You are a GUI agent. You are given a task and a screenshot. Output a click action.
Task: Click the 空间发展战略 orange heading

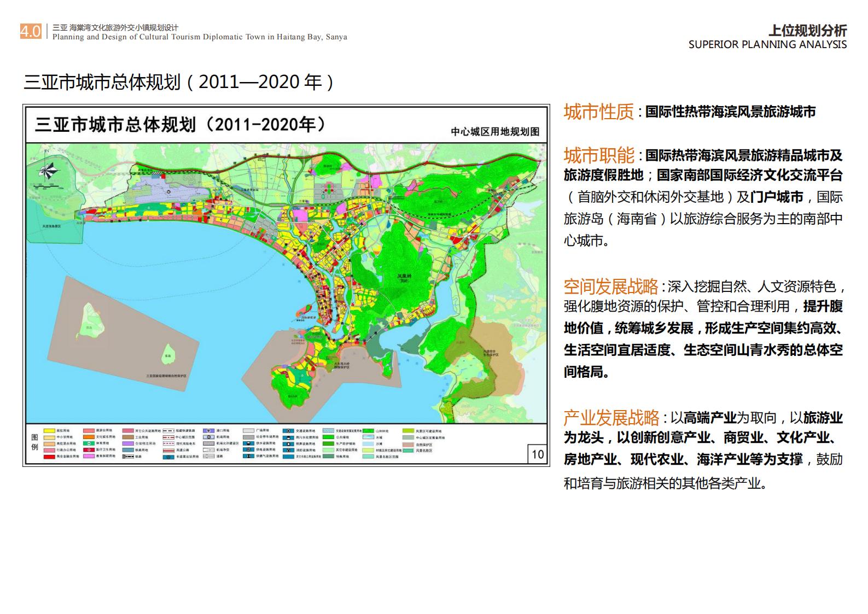coord(611,286)
